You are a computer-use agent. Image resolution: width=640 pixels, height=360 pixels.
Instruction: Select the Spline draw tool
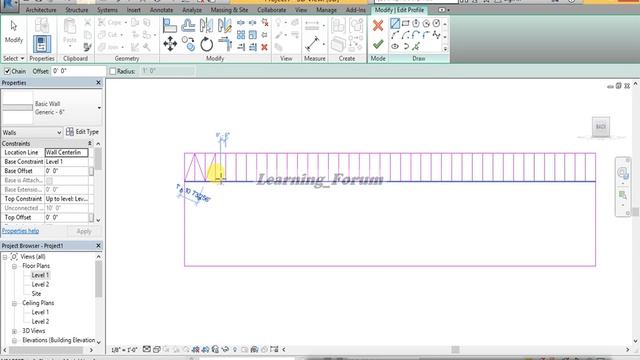coord(436,35)
